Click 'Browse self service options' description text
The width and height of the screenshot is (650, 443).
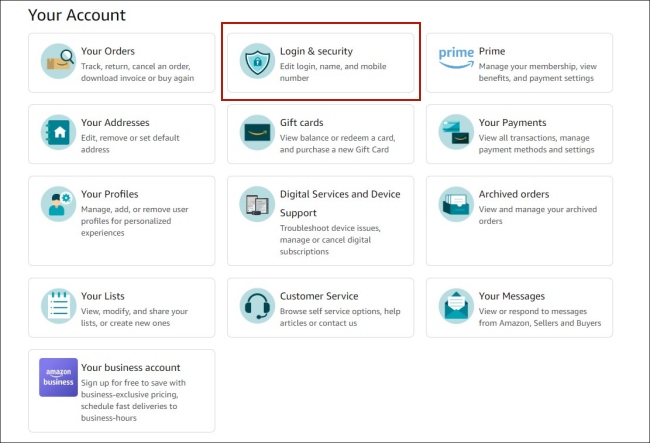[x=340, y=317]
